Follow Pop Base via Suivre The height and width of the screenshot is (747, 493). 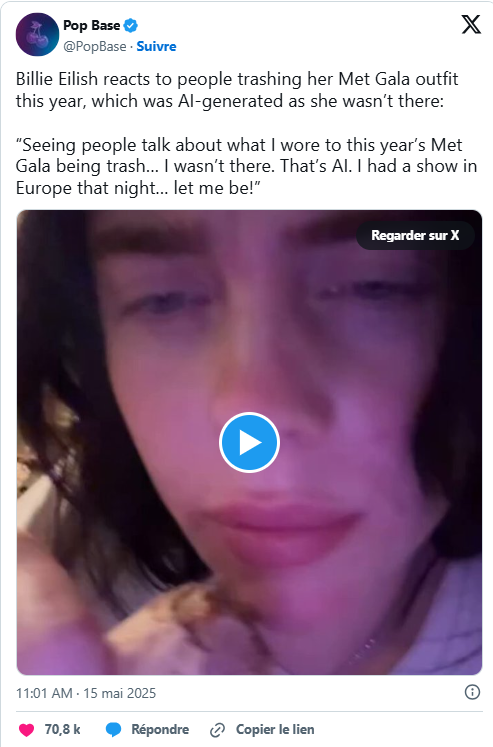click(x=156, y=46)
